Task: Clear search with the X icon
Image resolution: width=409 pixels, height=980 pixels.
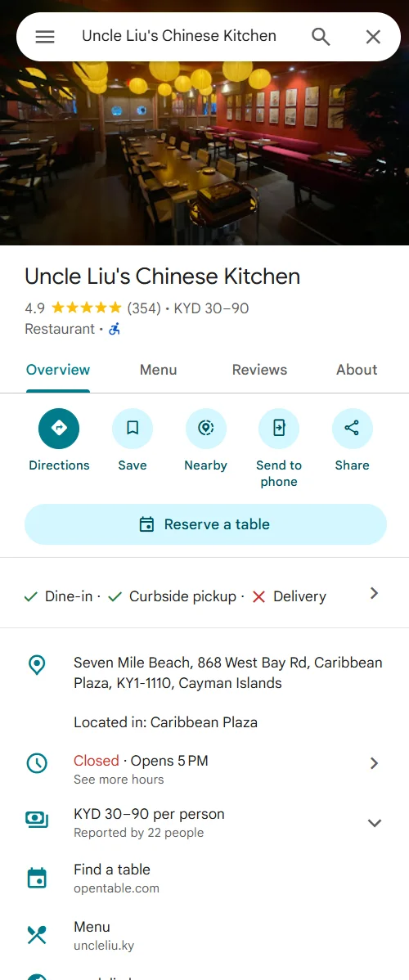Action: point(373,37)
